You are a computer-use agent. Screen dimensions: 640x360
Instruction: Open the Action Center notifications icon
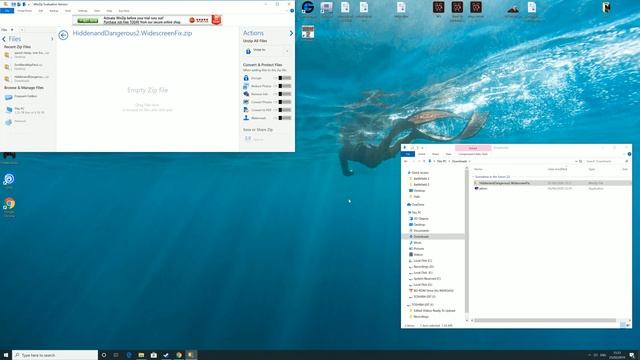[632, 355]
